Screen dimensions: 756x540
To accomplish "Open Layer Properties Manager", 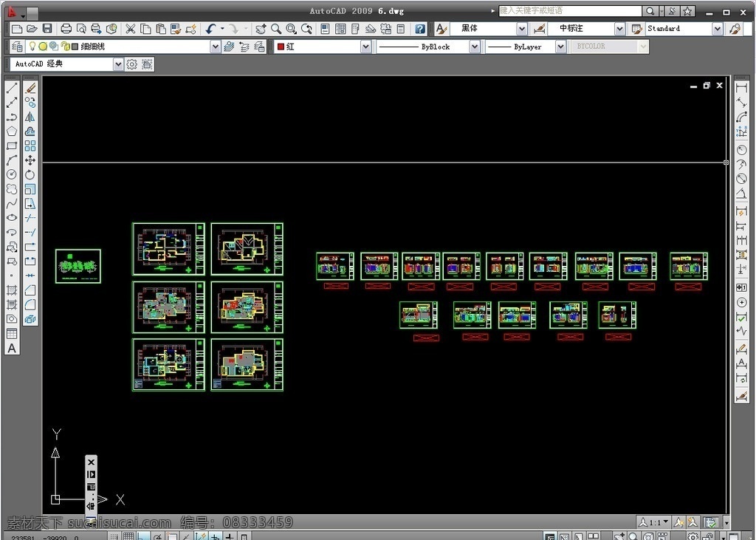I will tap(17, 47).
